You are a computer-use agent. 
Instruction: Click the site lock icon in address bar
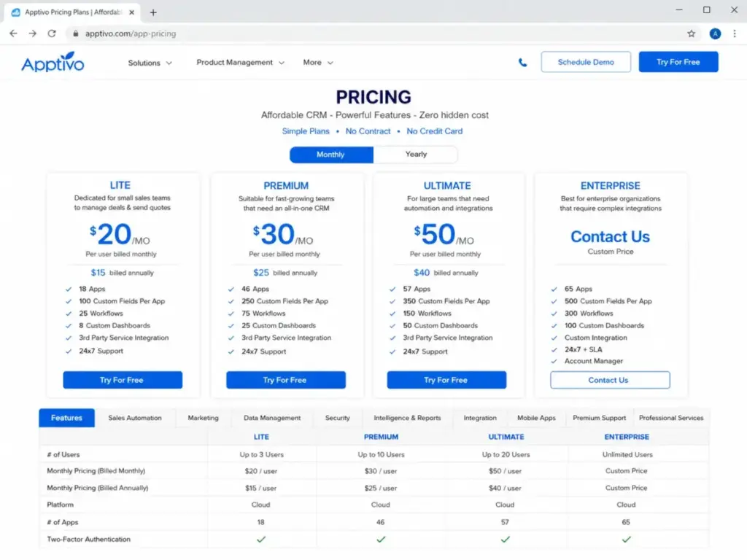75,34
